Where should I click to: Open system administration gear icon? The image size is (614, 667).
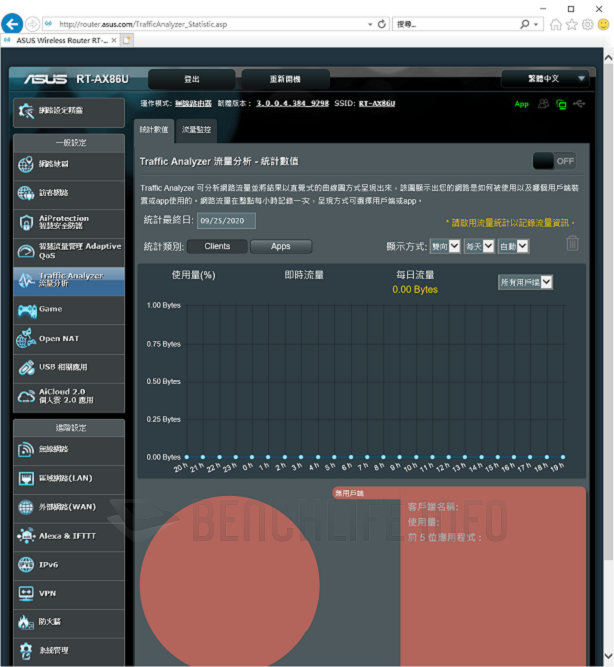(26, 650)
